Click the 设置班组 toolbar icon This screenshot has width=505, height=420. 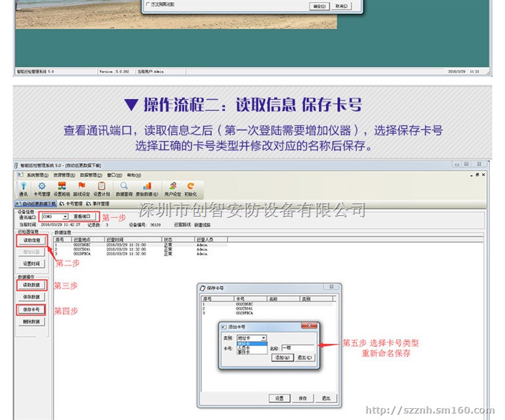coord(62,189)
